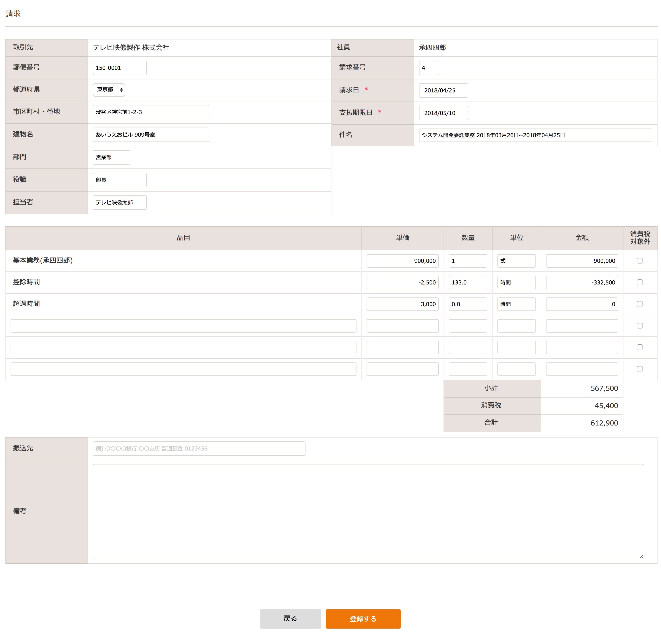This screenshot has width=661, height=644.
Task: Edit 数量 133.0 in 控除時間 row
Action: point(468,283)
